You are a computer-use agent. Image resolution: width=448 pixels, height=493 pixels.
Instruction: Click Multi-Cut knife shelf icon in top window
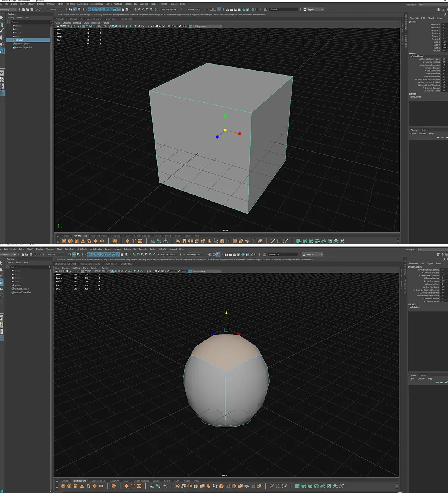pos(273,241)
